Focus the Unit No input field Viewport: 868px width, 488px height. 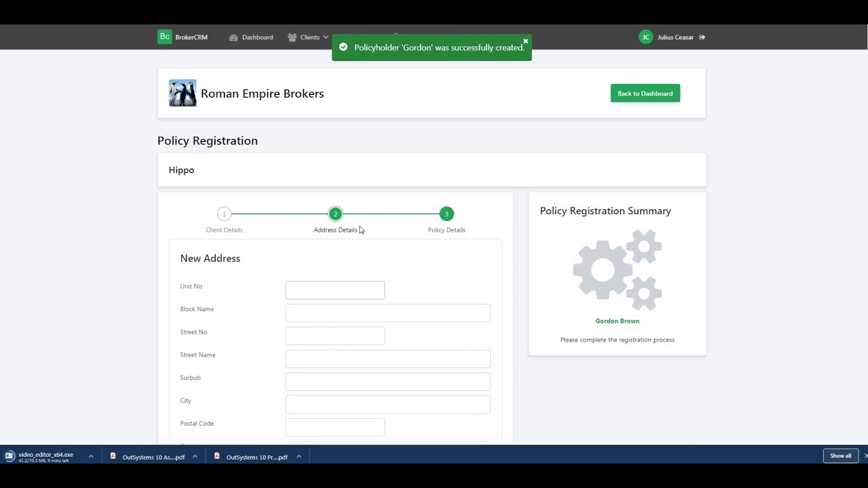[x=335, y=290]
